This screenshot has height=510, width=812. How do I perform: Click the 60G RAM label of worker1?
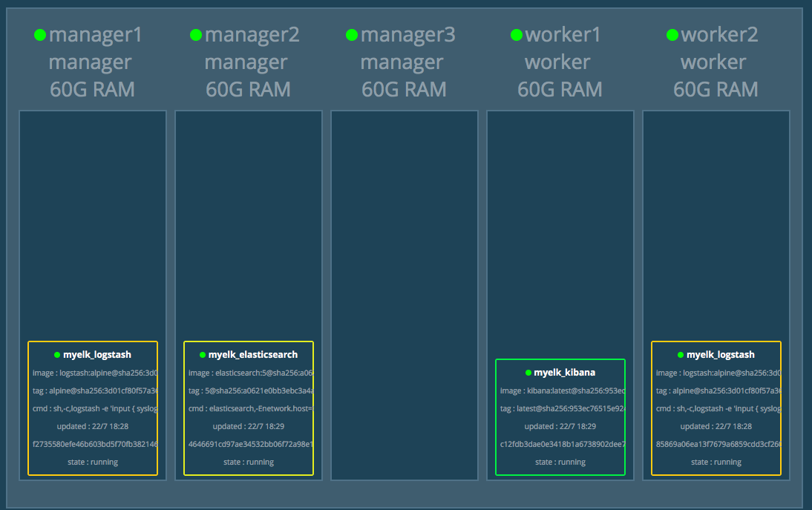click(x=560, y=90)
